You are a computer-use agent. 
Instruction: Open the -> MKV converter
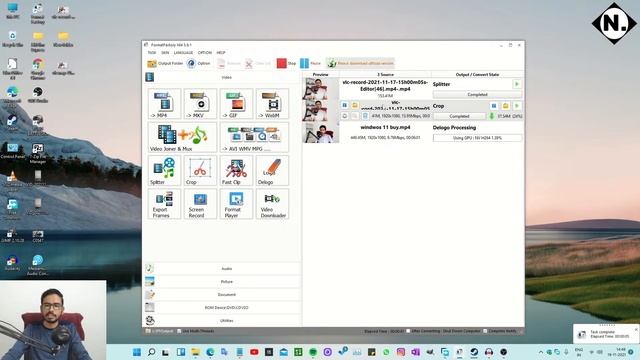click(x=200, y=104)
